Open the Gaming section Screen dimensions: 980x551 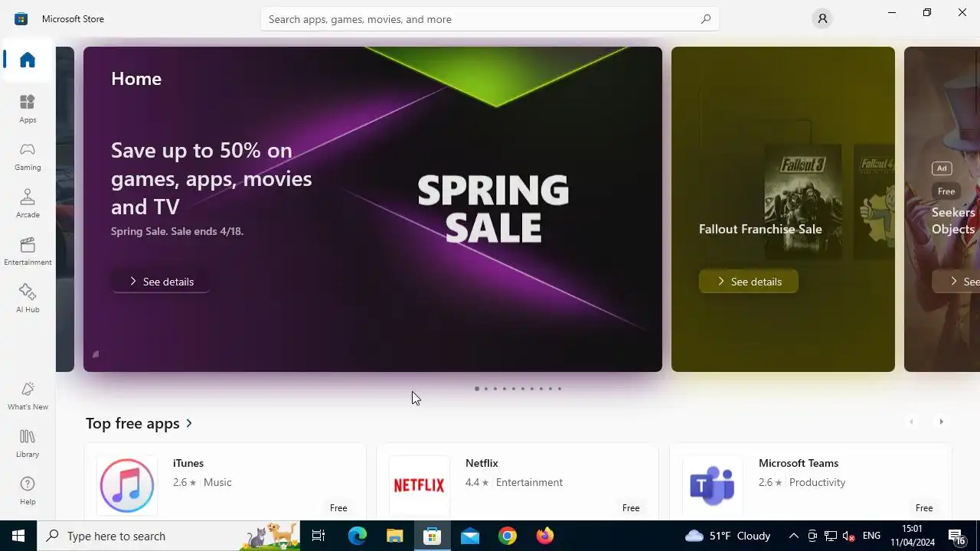pyautogui.click(x=28, y=156)
